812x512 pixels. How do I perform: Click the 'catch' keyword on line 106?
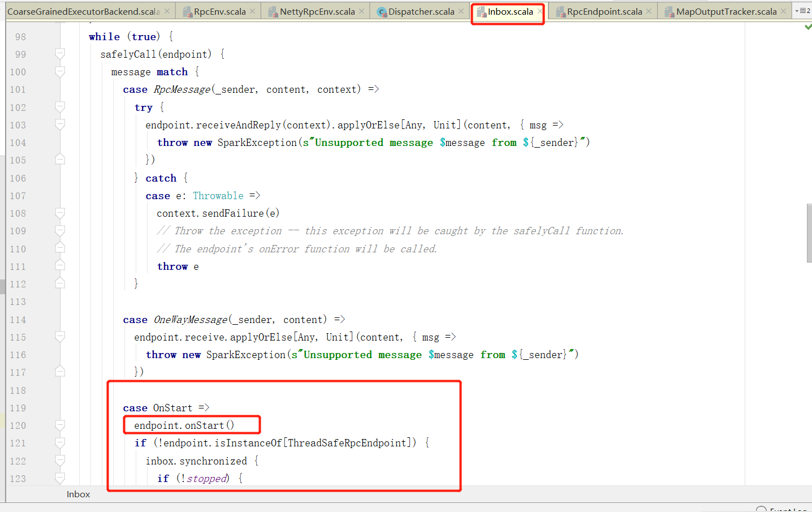(161, 178)
